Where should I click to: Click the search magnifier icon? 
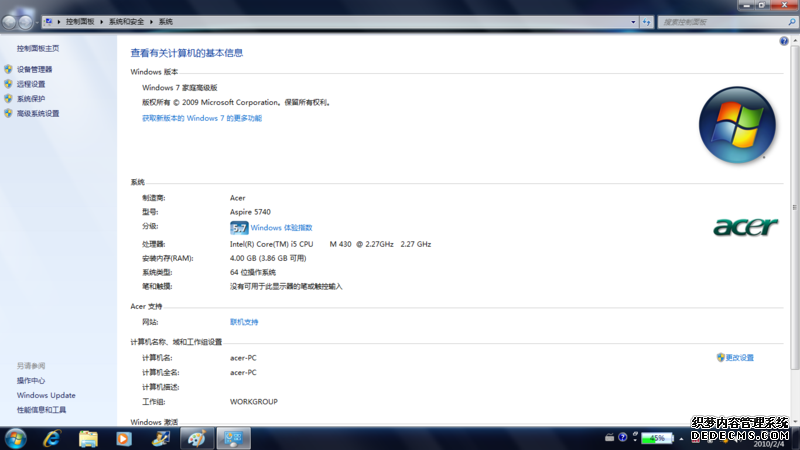(791, 22)
